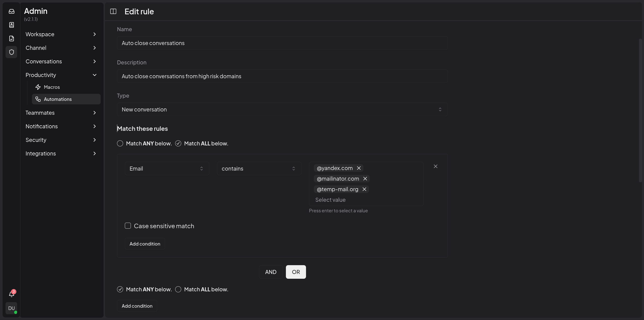This screenshot has width=644, height=320.
Task: Select Match ALL below in the second group
Action: (x=178, y=289)
